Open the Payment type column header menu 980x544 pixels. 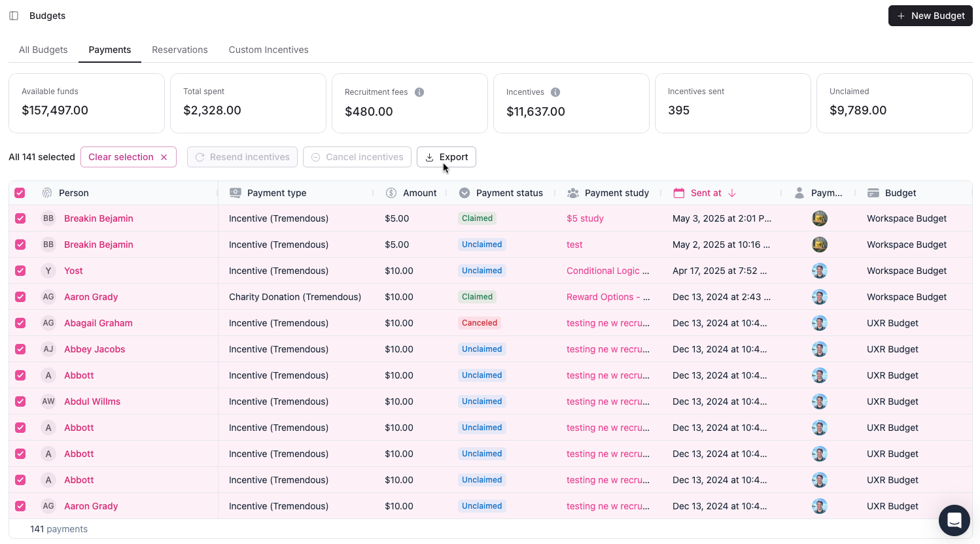pyautogui.click(x=276, y=193)
